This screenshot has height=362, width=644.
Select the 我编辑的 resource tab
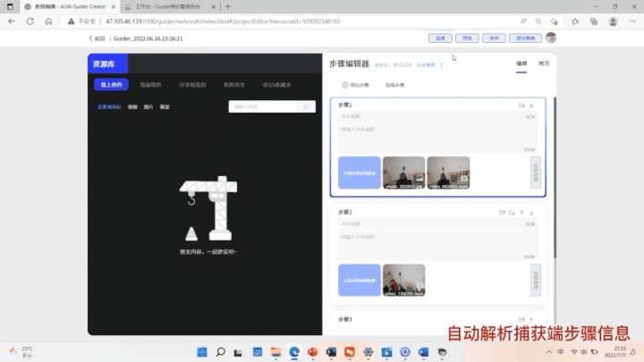tap(150, 85)
